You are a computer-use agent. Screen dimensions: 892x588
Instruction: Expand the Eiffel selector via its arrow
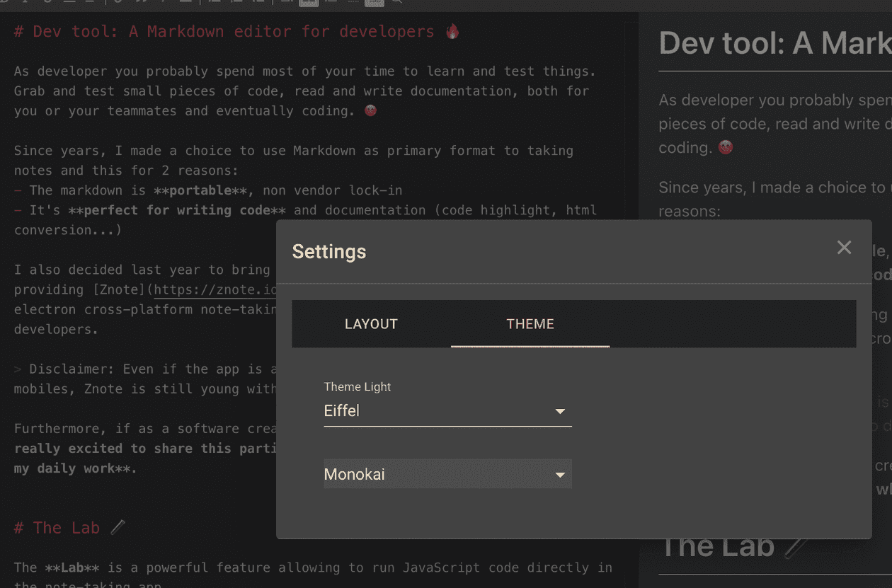[x=560, y=410]
